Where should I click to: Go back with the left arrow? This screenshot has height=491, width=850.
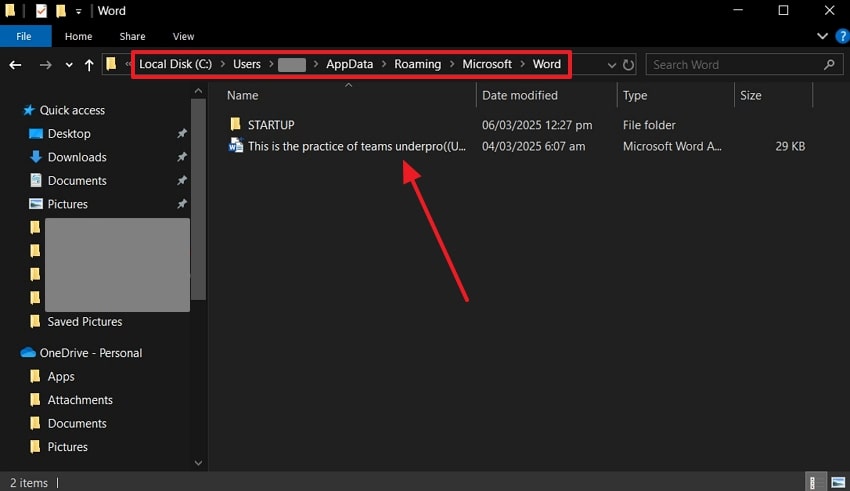point(15,65)
